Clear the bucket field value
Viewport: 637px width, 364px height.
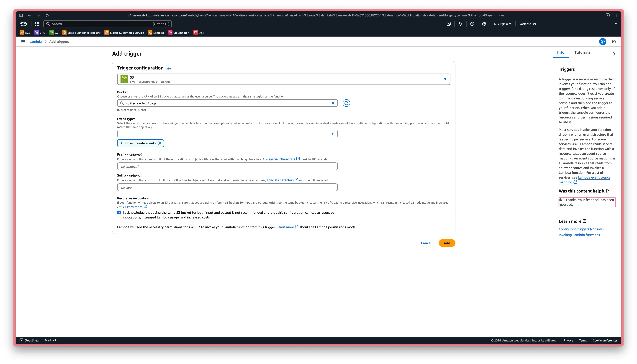(x=333, y=103)
